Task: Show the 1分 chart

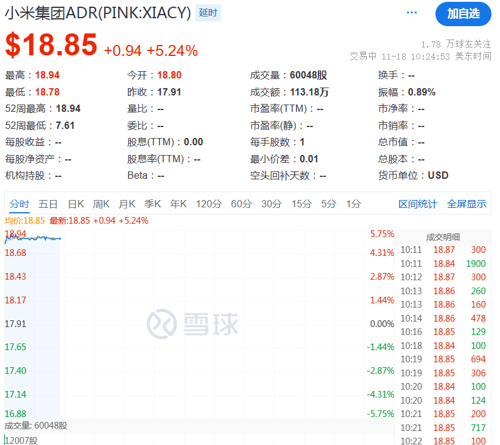Action: 354,204
